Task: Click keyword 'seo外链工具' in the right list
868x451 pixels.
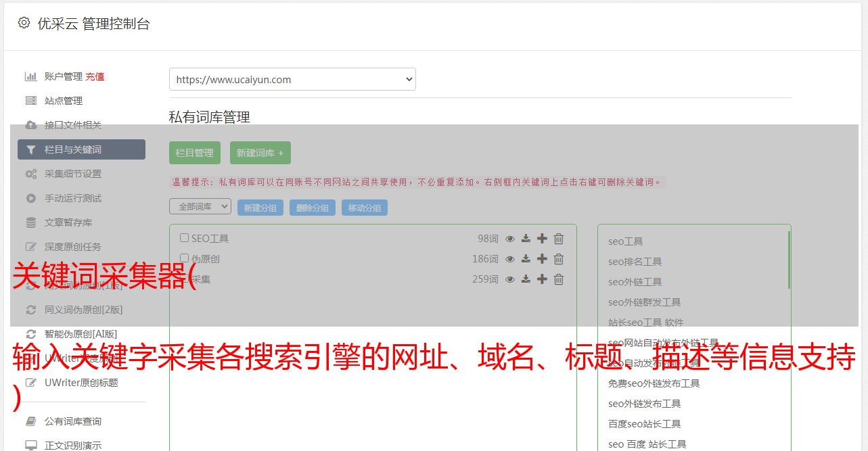Action: 635,282
